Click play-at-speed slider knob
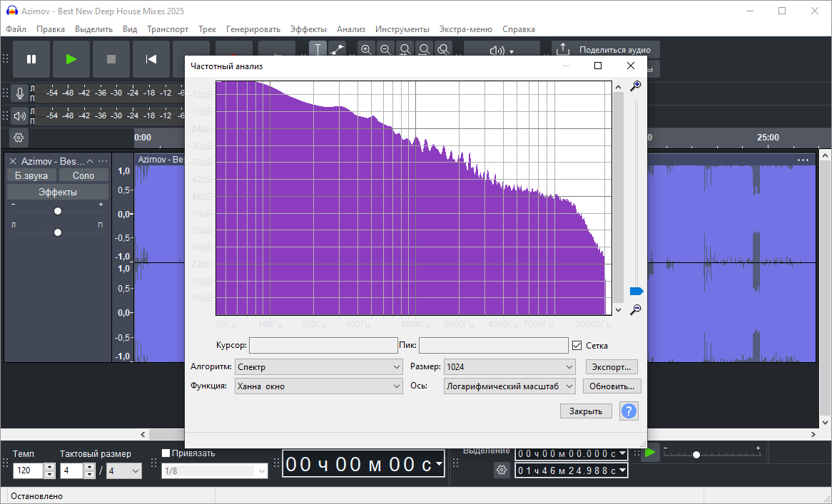The width and height of the screenshot is (832, 504). click(x=696, y=455)
